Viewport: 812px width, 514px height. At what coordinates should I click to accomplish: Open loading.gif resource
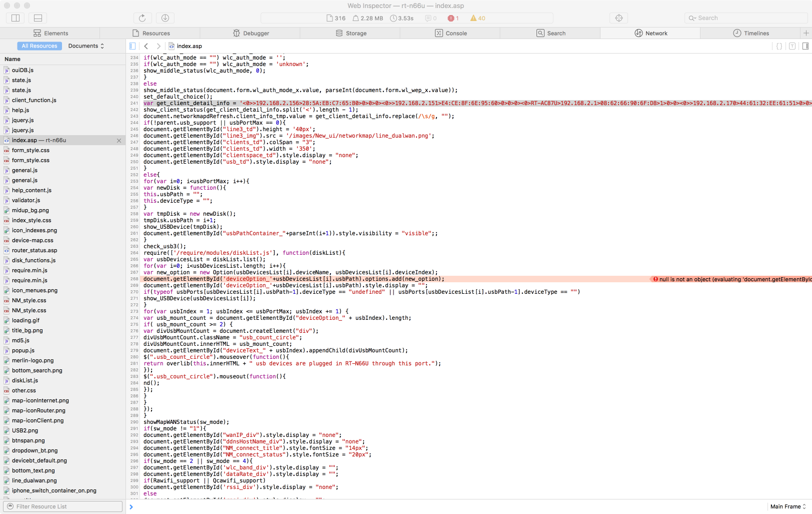tap(62, 320)
